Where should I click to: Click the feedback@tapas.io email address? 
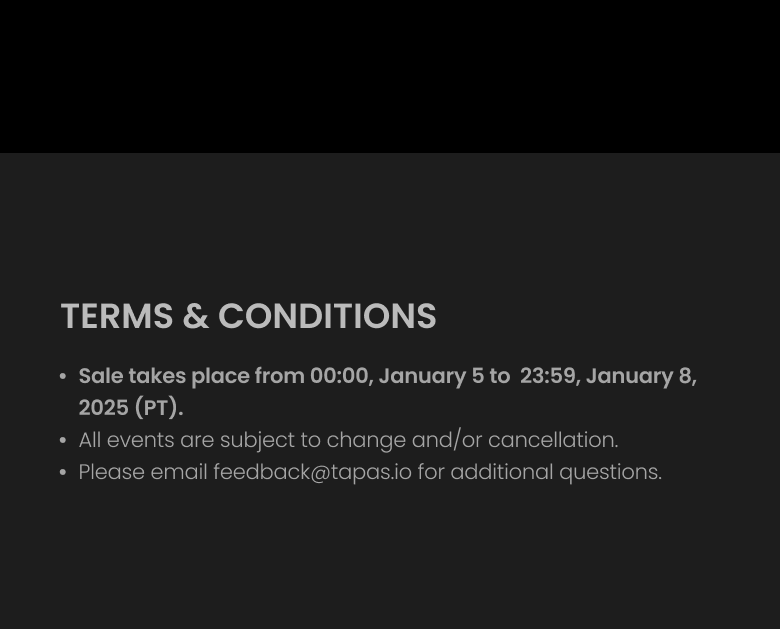[x=312, y=472]
